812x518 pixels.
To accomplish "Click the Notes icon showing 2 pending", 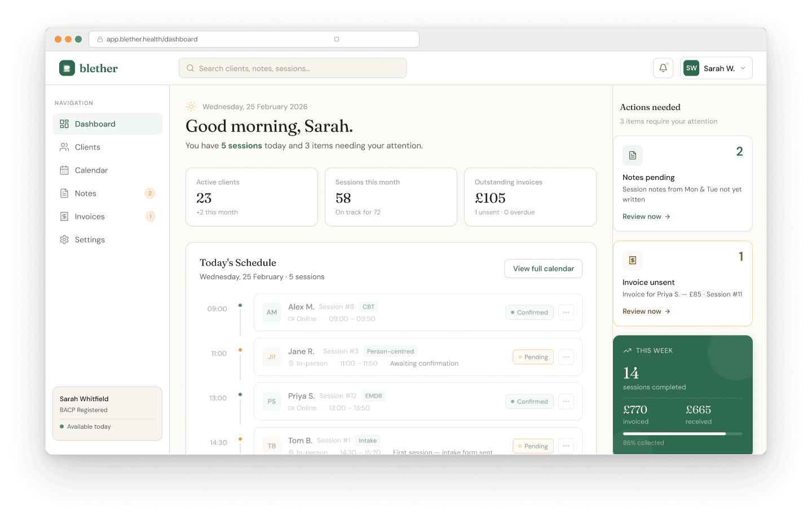I will [x=64, y=193].
